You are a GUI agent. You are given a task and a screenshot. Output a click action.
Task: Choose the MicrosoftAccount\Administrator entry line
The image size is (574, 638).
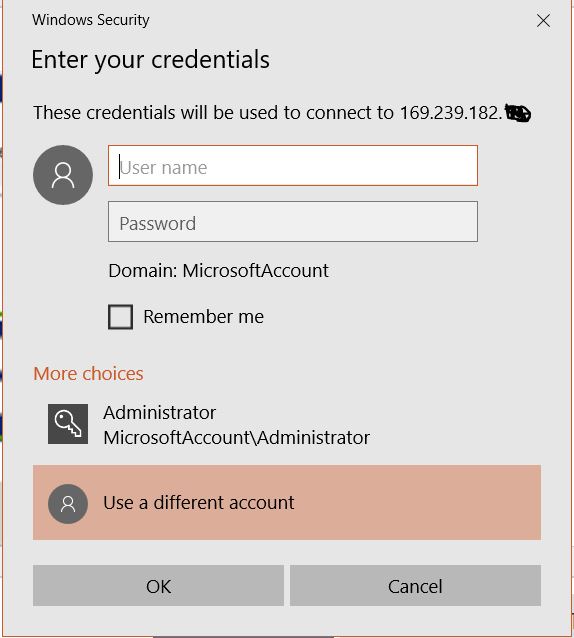pos(236,438)
